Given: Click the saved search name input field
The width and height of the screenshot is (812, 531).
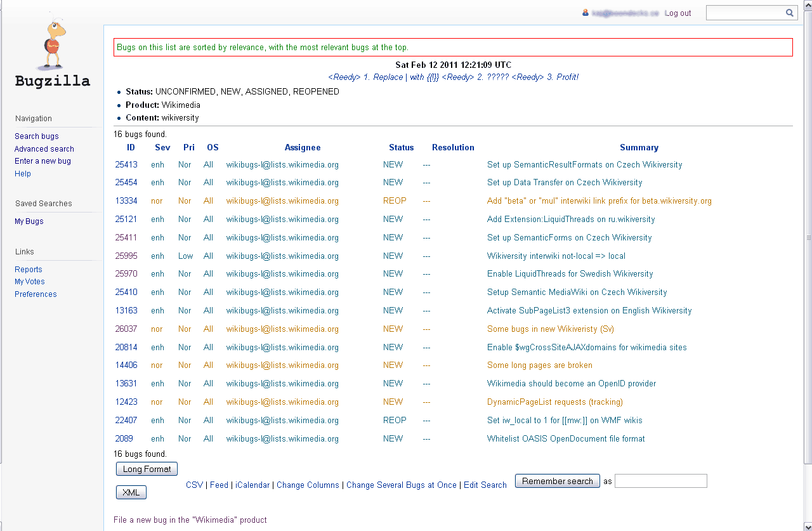Looking at the screenshot, I should pyautogui.click(x=660, y=481).
